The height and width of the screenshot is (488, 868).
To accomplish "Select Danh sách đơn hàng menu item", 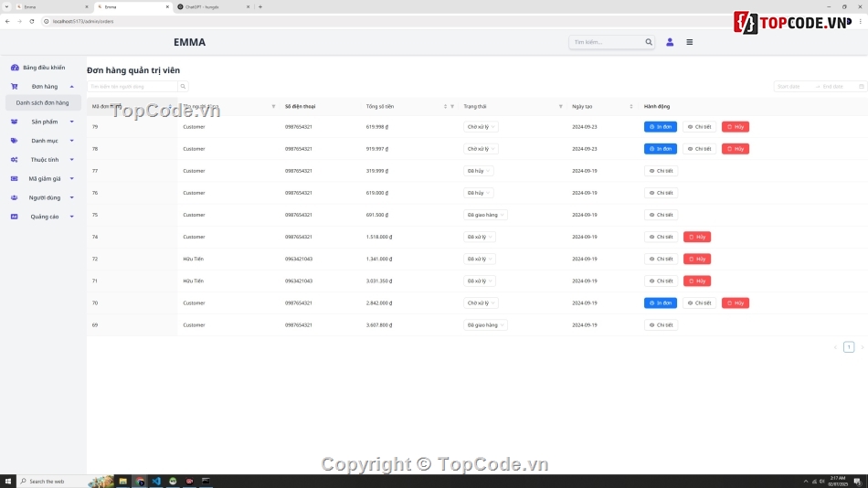I will (42, 103).
